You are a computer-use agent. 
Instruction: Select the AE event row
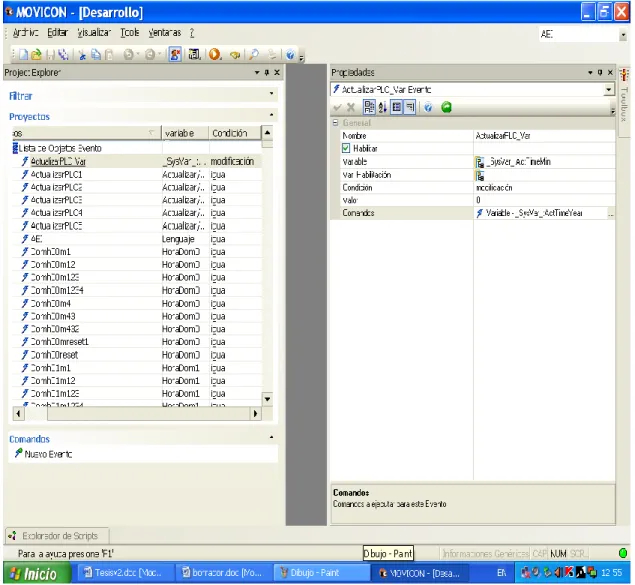(137, 239)
